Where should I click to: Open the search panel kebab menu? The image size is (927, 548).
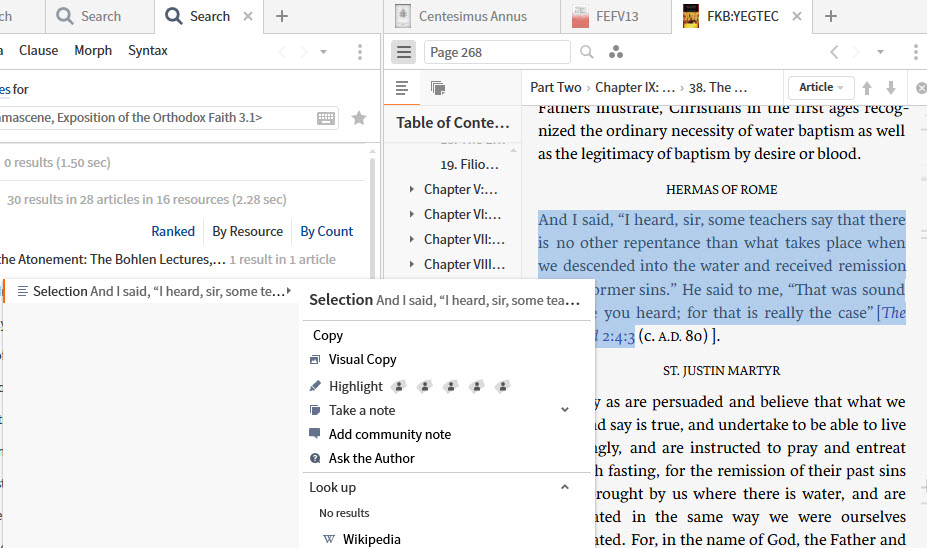tap(359, 52)
